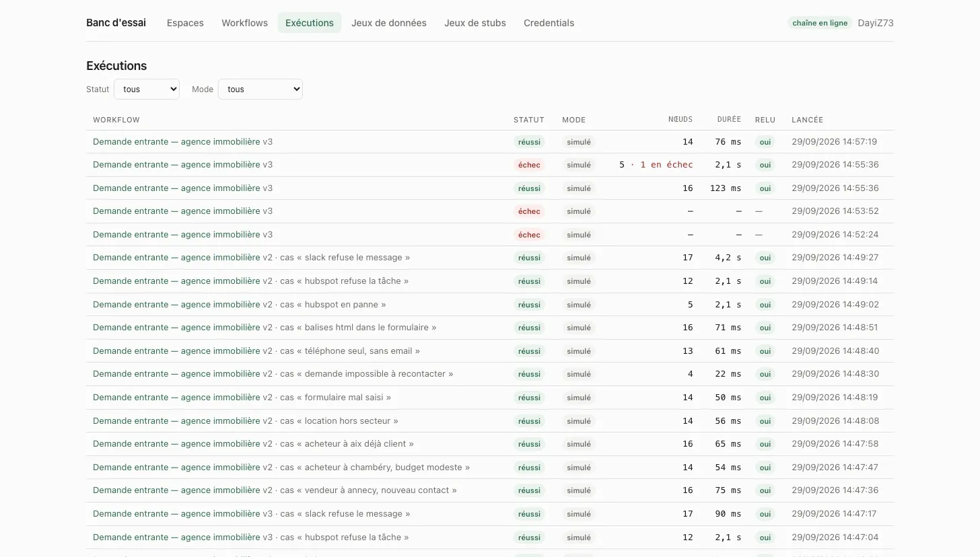Switch to the Workflows tab
980x557 pixels.
coord(244,23)
